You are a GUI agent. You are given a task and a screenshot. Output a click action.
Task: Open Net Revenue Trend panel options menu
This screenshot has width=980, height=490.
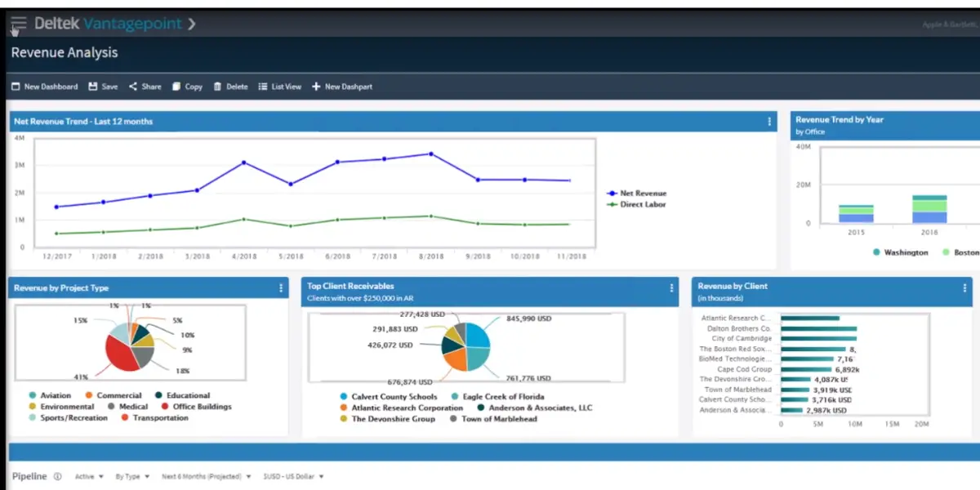coord(769,122)
